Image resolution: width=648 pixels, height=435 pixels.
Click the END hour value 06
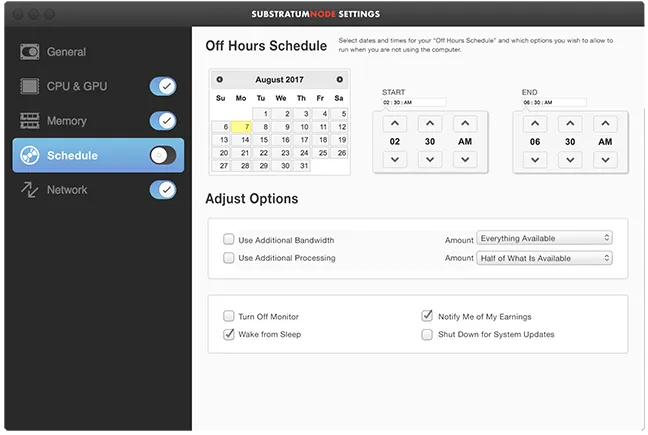[535, 142]
